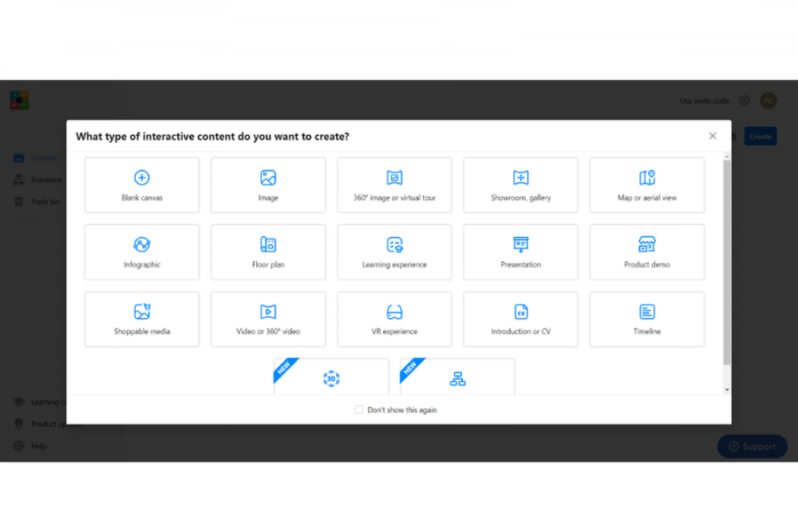Pick the Product demo storefront icon

click(x=647, y=245)
